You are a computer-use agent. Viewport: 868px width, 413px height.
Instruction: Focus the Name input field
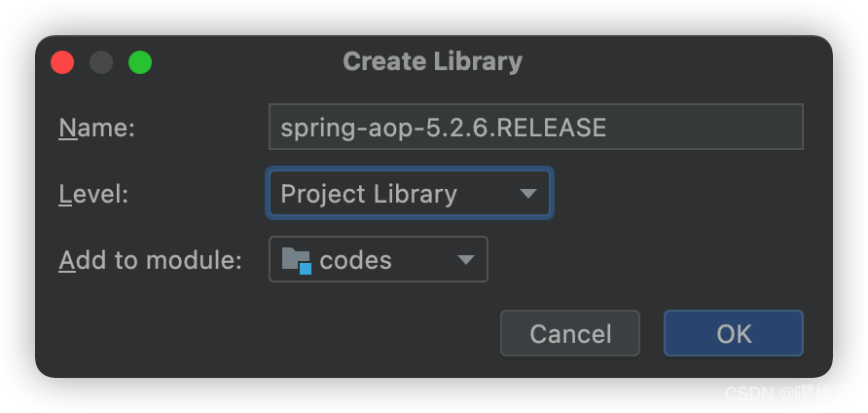536,127
